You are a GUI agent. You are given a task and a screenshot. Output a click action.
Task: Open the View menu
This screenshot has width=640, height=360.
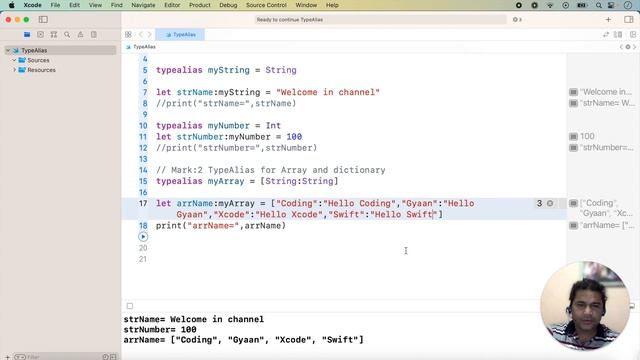95,5
